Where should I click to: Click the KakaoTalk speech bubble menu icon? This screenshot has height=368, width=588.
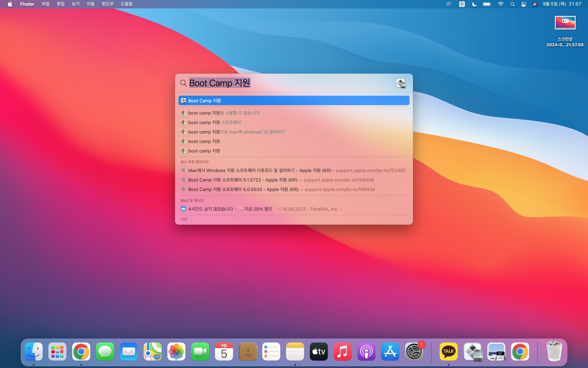click(449, 4)
